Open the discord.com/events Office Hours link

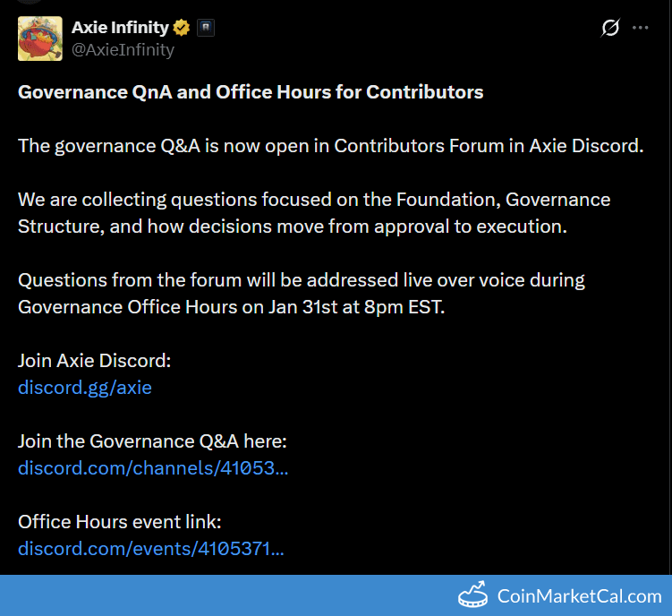(x=151, y=548)
